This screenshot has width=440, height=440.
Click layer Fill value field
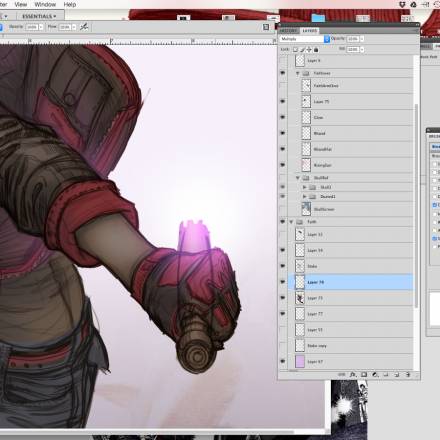point(353,50)
